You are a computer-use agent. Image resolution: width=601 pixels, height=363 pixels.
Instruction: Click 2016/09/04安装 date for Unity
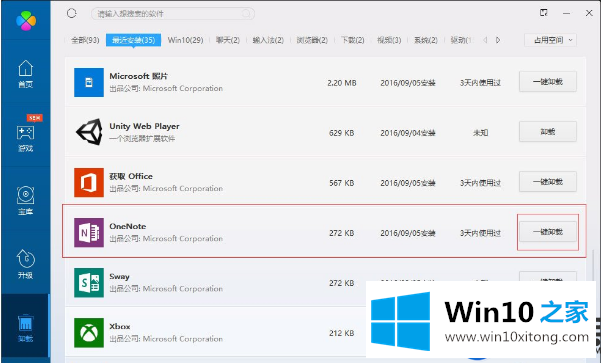click(408, 133)
